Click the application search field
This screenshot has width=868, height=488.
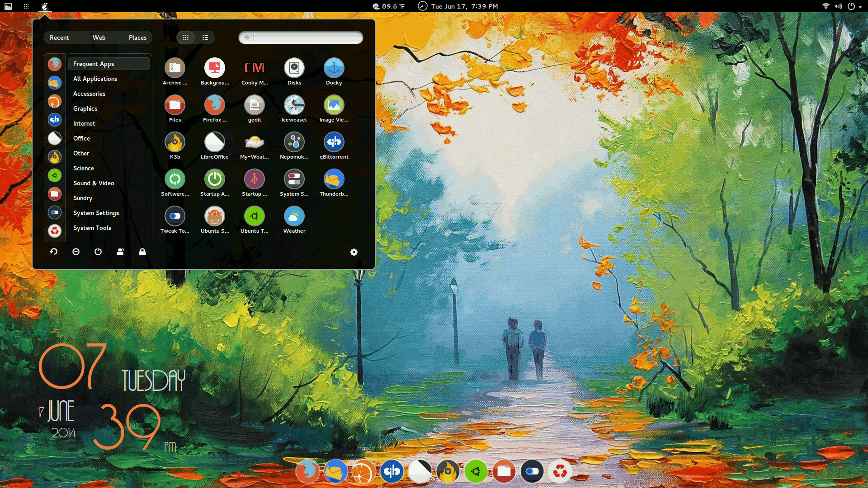click(301, 38)
